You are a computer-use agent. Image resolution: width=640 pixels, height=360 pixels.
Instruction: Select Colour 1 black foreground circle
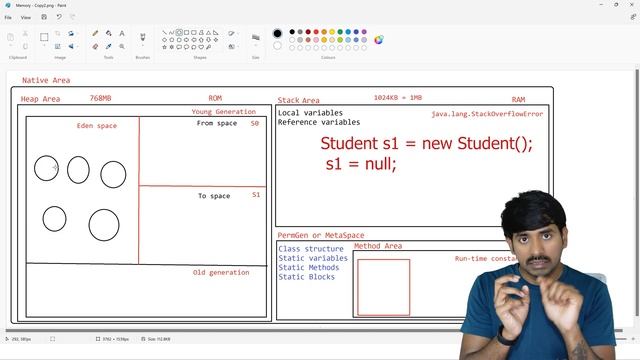point(277,33)
